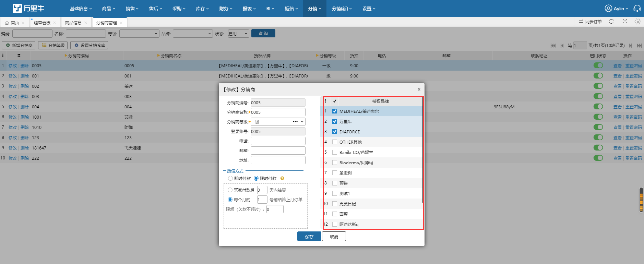Toggle the 启用状态 switch for row 222
644x264 pixels.
[598, 158]
